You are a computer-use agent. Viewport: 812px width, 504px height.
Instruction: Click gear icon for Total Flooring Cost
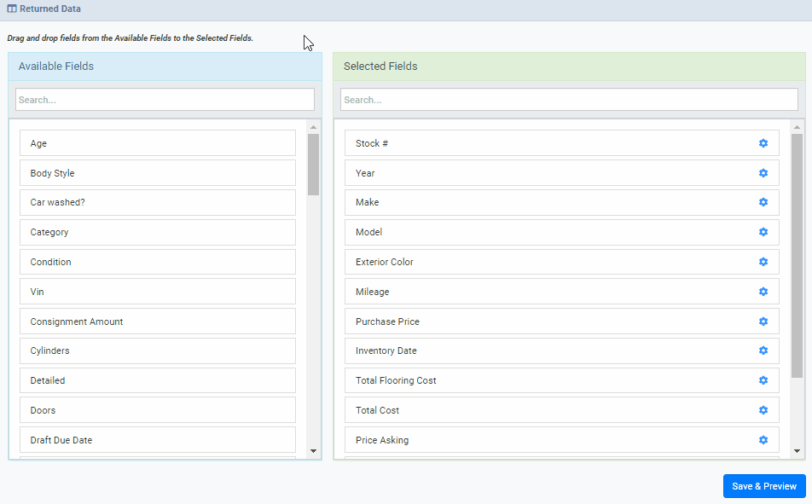763,380
